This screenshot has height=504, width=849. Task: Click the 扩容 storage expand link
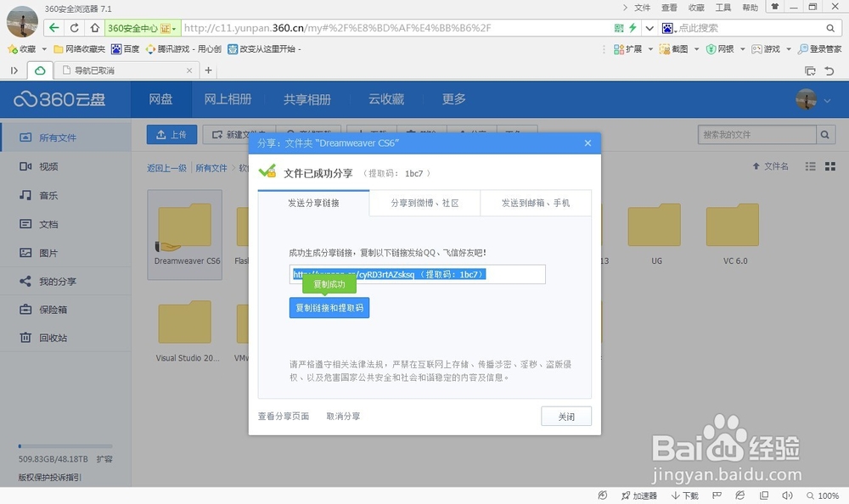pyautogui.click(x=104, y=459)
